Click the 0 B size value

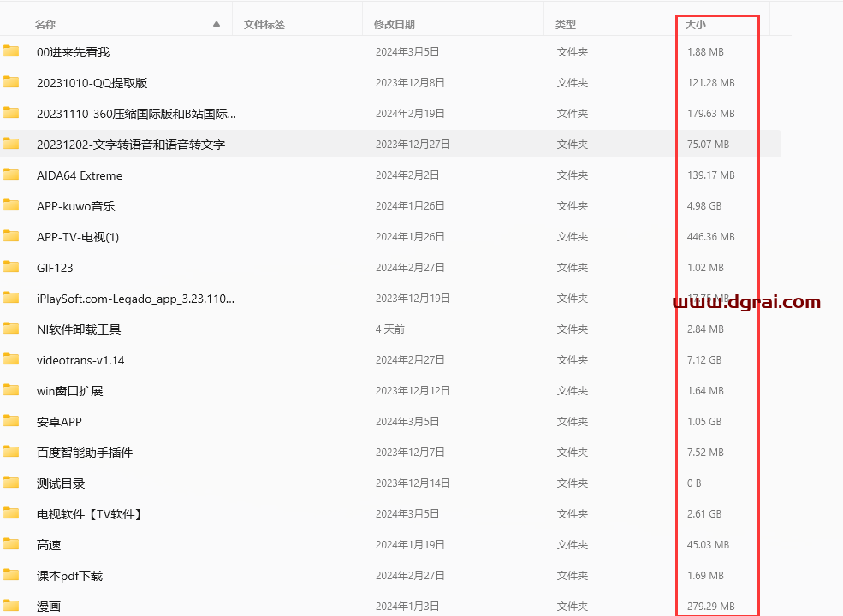(694, 483)
